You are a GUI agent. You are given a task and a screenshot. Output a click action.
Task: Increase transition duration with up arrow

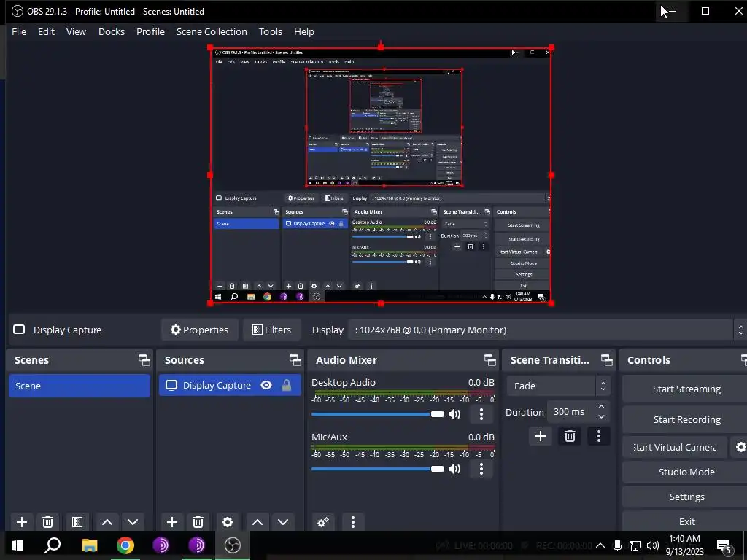602,407
